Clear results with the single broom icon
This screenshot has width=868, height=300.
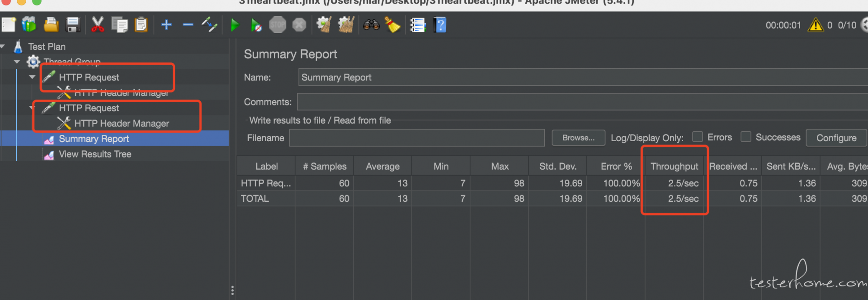(x=324, y=25)
